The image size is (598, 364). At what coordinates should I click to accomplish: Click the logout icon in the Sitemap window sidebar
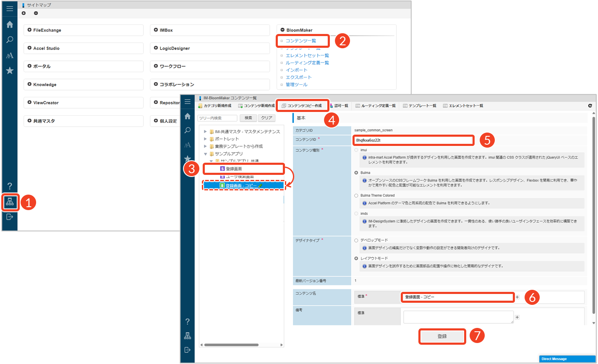point(10,217)
